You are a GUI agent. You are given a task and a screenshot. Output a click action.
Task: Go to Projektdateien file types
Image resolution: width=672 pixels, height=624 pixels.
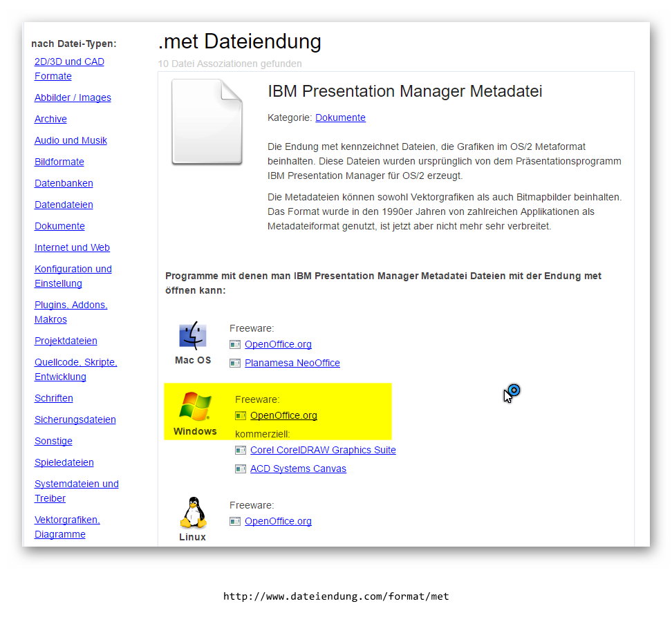click(x=66, y=341)
